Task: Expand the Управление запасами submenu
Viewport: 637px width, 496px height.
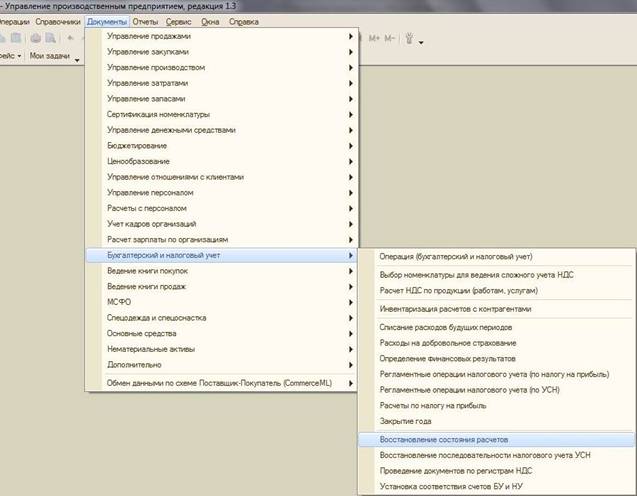Action: click(222, 99)
